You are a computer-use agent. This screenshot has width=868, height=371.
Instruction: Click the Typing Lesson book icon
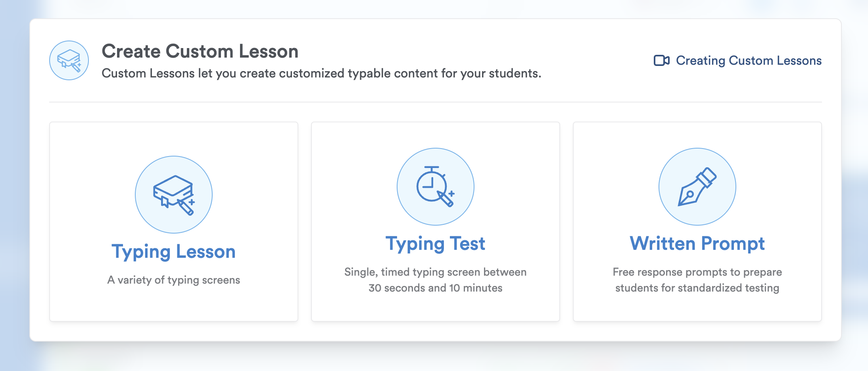click(173, 194)
